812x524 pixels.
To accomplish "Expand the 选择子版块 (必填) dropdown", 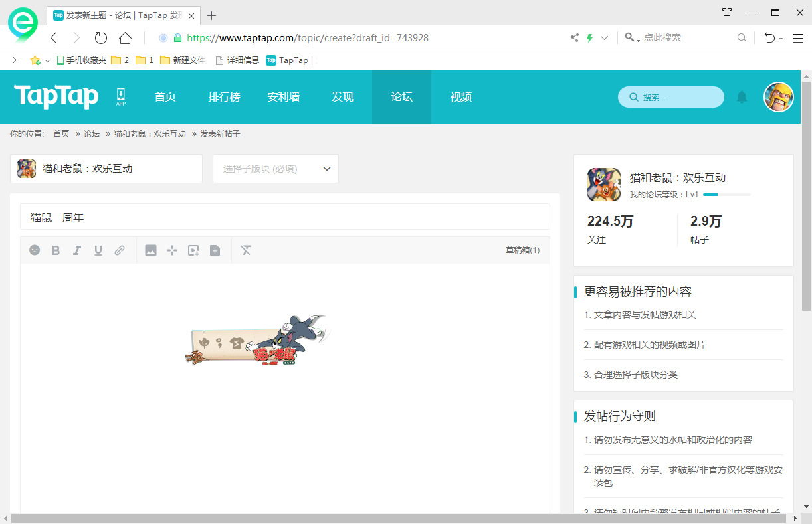I will click(x=276, y=169).
